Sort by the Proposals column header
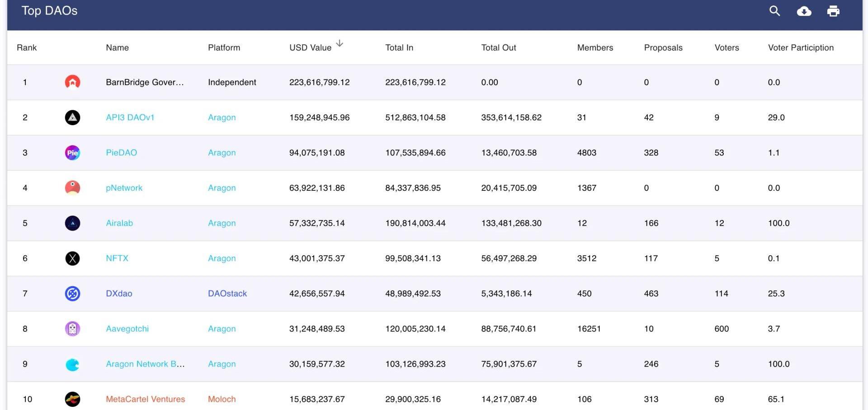This screenshot has height=410, width=868. (x=663, y=47)
